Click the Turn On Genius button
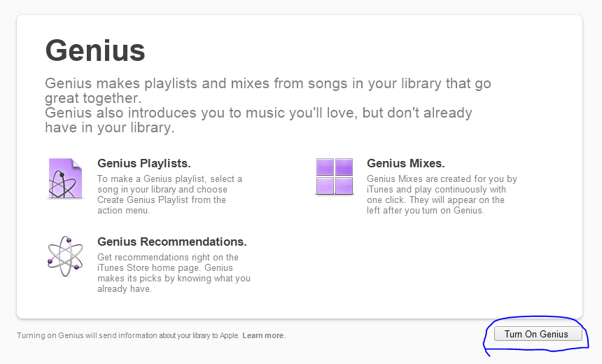The width and height of the screenshot is (602, 364). 538,334
